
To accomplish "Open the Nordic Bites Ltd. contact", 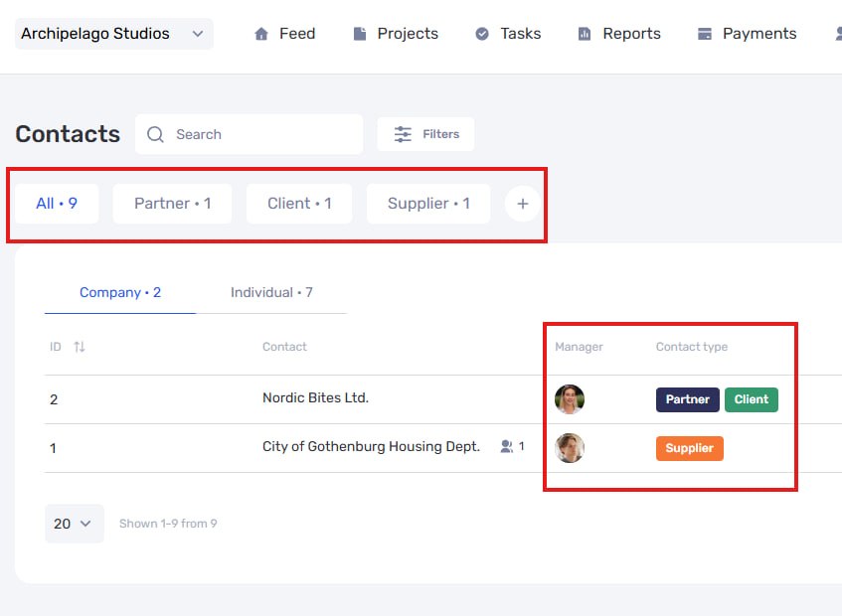I will click(315, 398).
